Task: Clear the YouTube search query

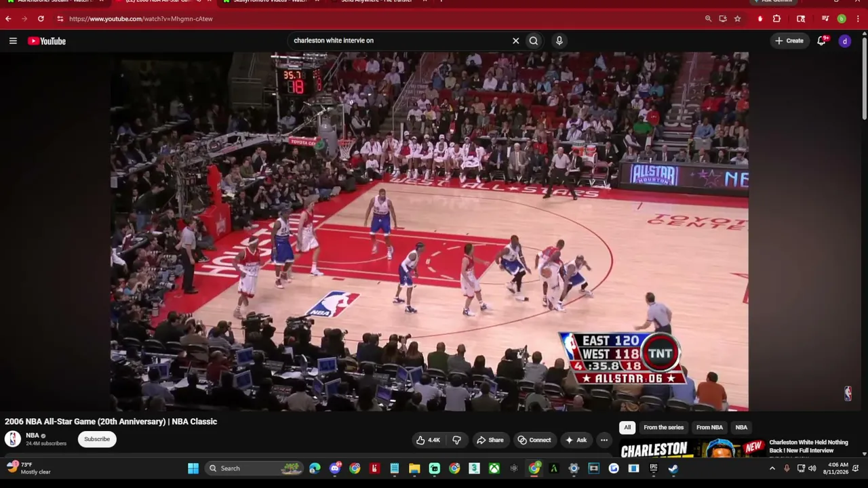Action: coord(515,41)
